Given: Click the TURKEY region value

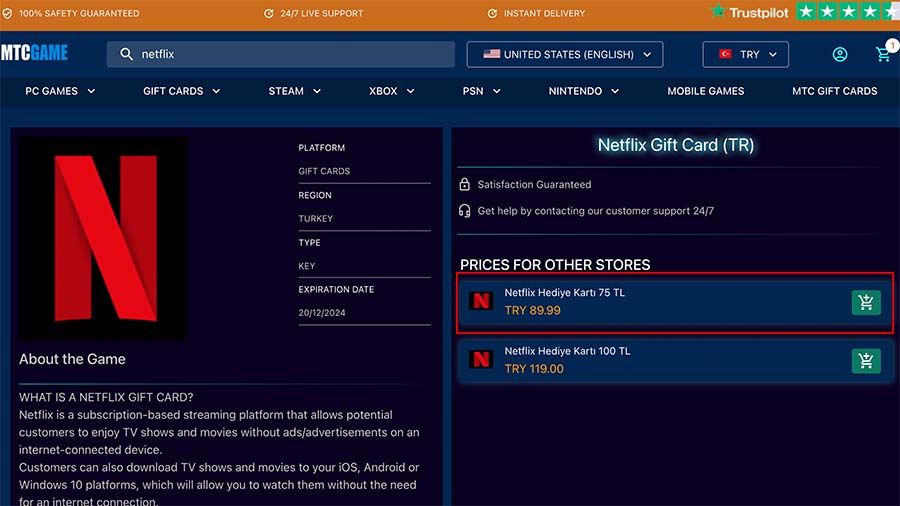Looking at the screenshot, I should coord(315,219).
